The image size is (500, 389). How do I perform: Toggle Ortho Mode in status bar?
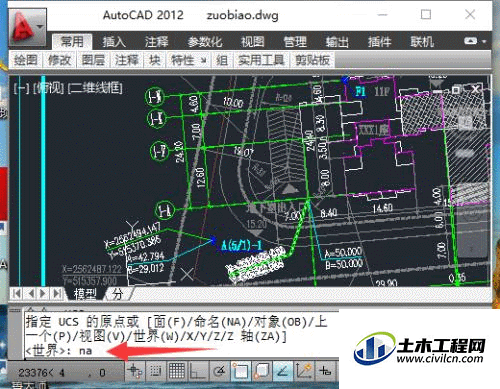[198, 371]
